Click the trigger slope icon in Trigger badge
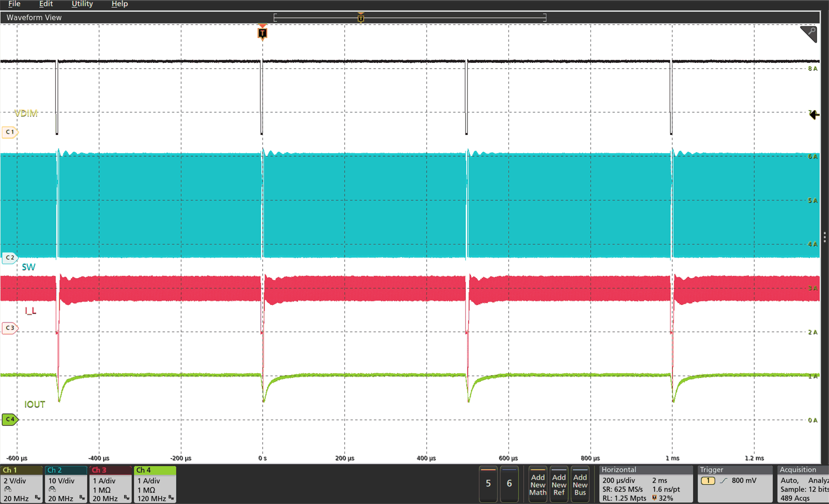The image size is (829, 504). [724, 480]
